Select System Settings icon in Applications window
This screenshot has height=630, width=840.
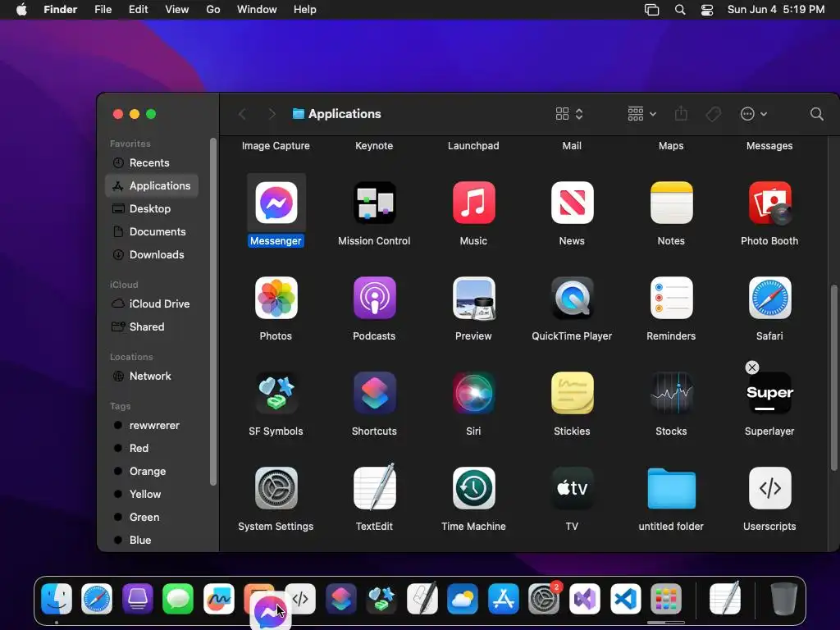(x=276, y=488)
